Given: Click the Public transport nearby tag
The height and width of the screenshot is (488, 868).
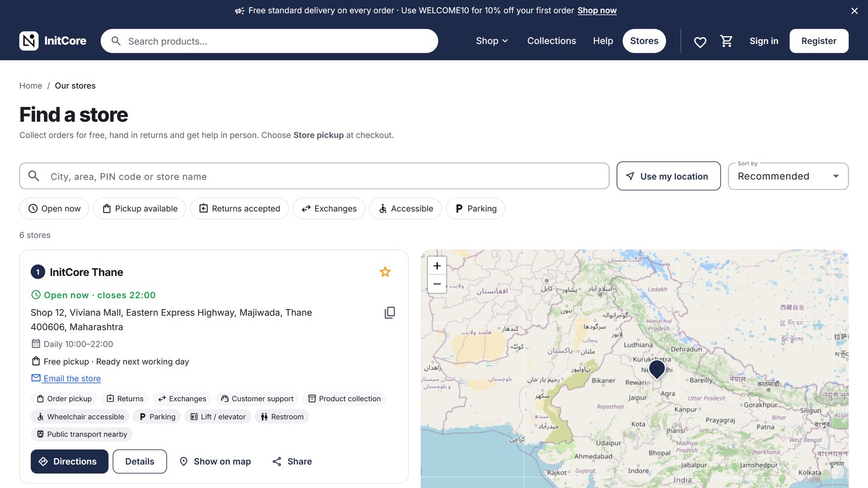Looking at the screenshot, I should [82, 434].
